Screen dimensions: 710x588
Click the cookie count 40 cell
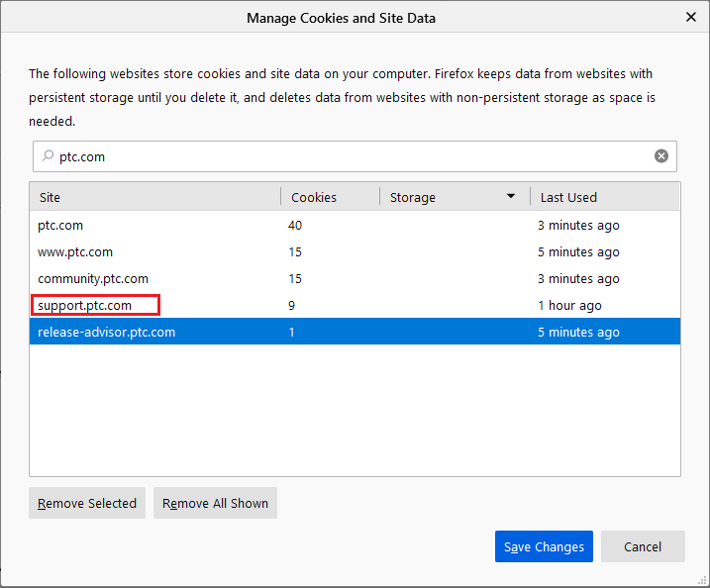click(295, 225)
